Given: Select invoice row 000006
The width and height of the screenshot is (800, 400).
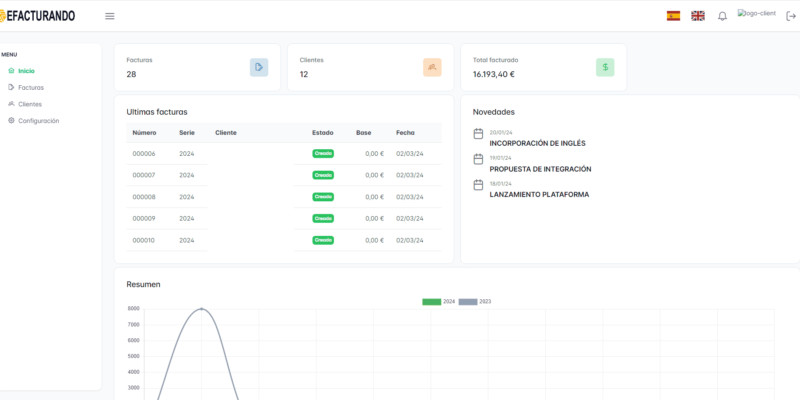Looking at the screenshot, I should coord(144,154).
